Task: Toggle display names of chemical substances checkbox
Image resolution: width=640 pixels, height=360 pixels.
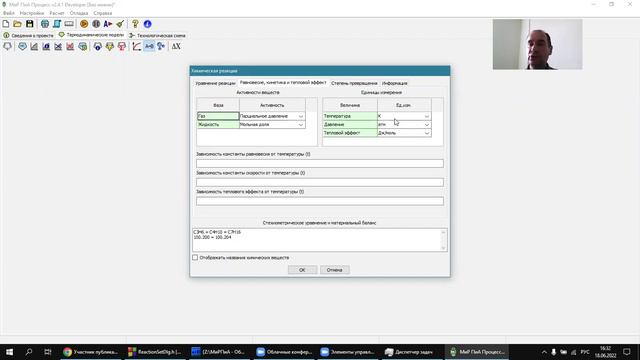Action: coord(195,258)
